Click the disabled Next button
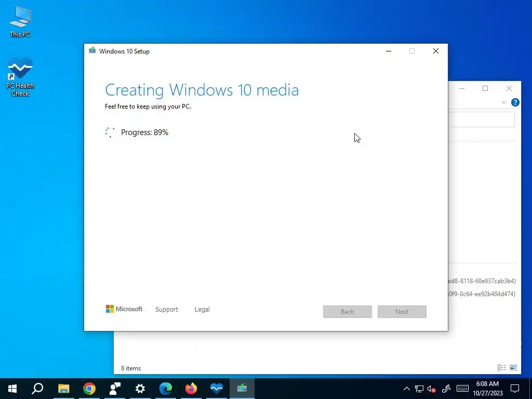This screenshot has height=399, width=532. [x=402, y=312]
